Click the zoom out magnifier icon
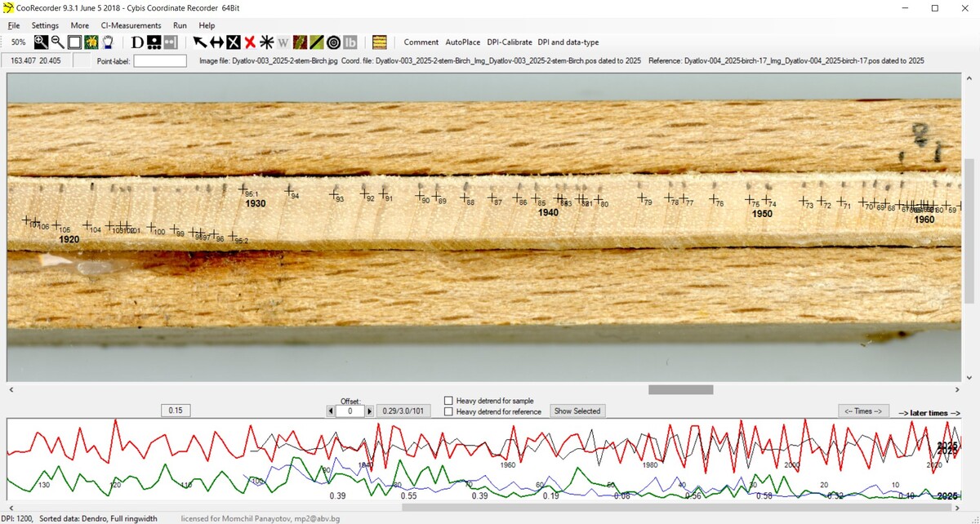The image size is (980, 524). coord(57,42)
